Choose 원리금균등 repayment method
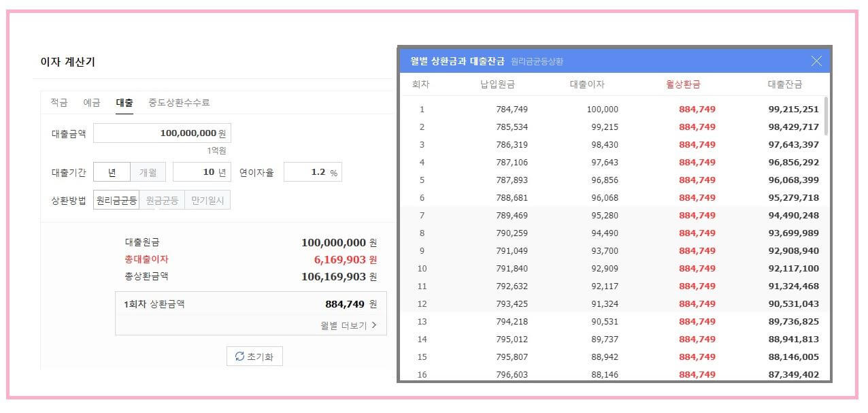The width and height of the screenshot is (868, 413). 116,200
